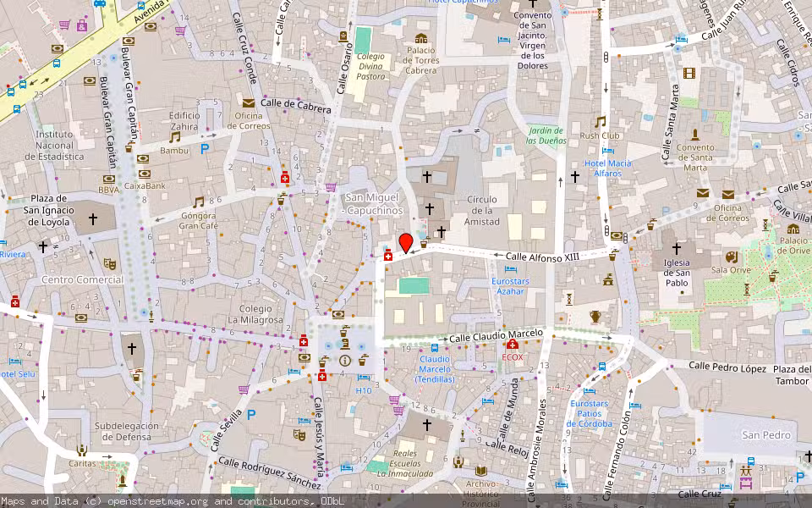
Task: Select the Edificio Zahira label
Action: point(184,121)
